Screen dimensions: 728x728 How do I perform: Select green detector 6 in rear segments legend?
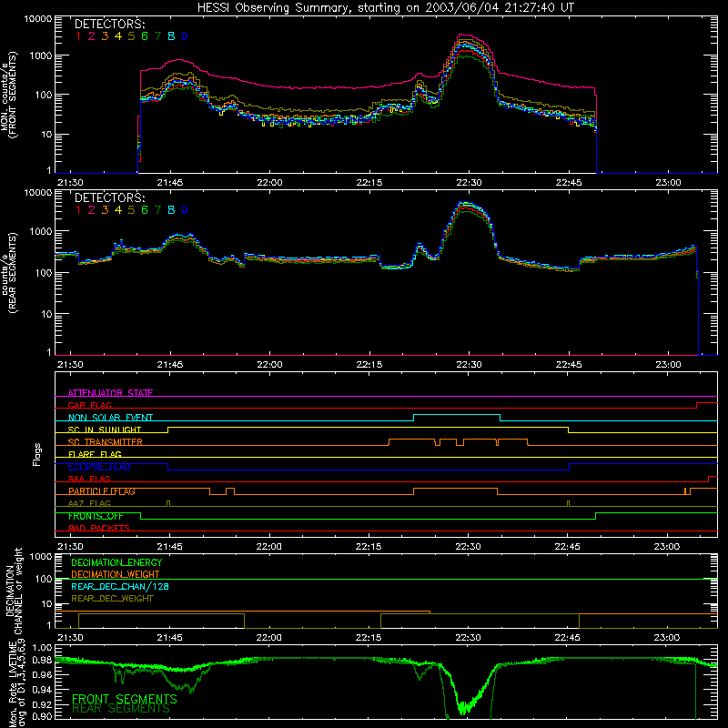[145, 210]
